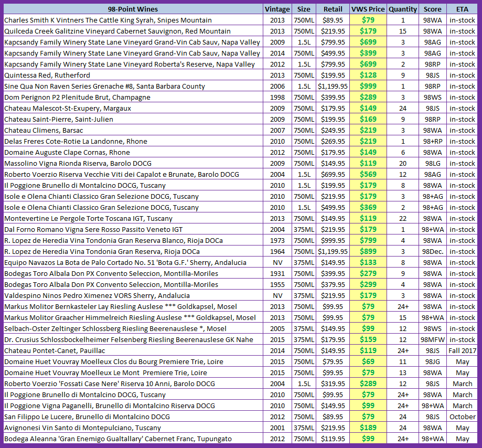This screenshot has width=482, height=448.
Task: Select R. Lopez de Heredia Gran Reserva Blanco
Action: (113, 241)
